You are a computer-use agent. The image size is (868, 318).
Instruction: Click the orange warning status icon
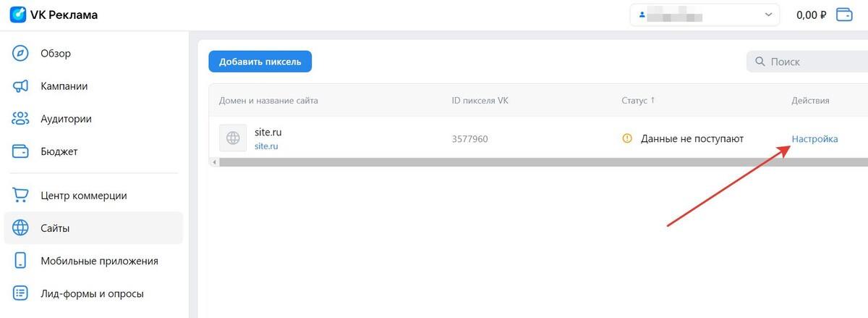click(627, 138)
